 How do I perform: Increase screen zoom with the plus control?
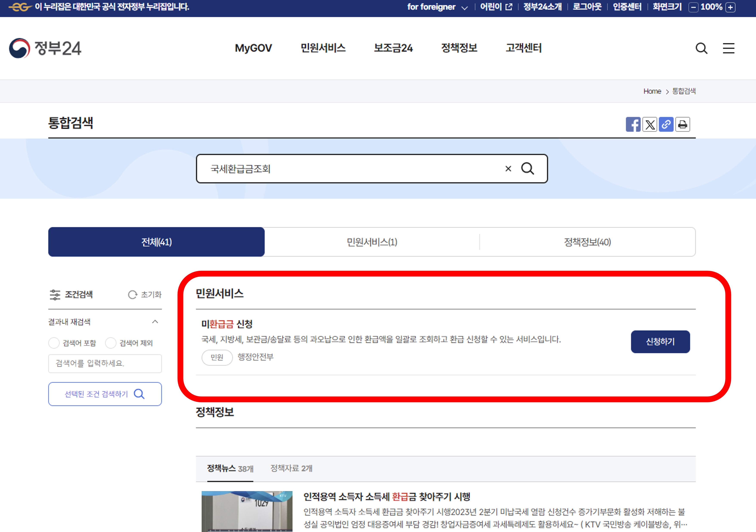pyautogui.click(x=730, y=7)
